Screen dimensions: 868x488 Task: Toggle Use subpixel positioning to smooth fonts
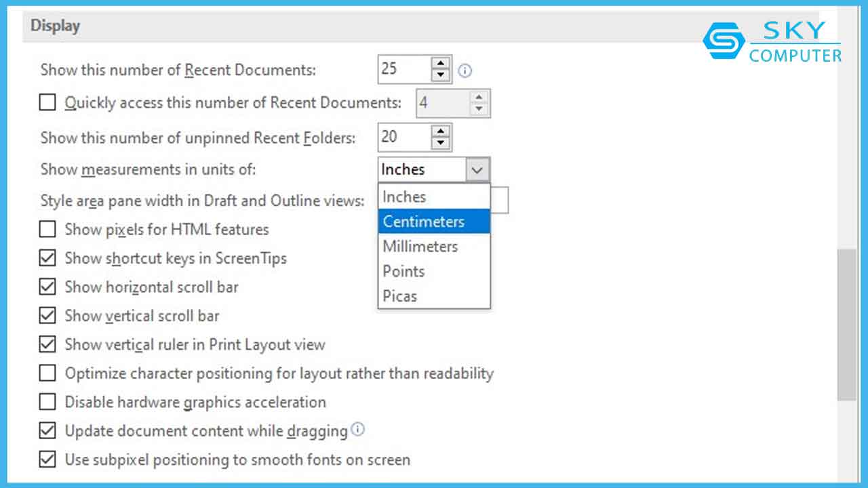pyautogui.click(x=47, y=460)
